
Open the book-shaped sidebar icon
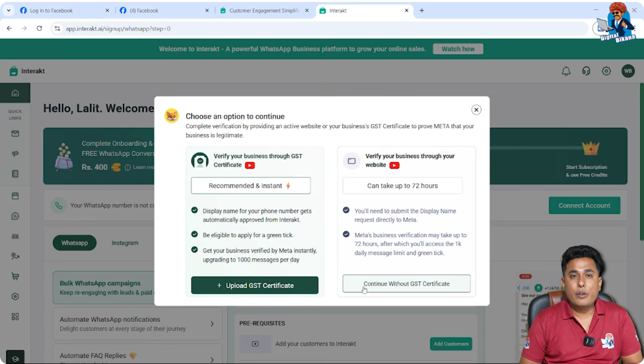15,174
